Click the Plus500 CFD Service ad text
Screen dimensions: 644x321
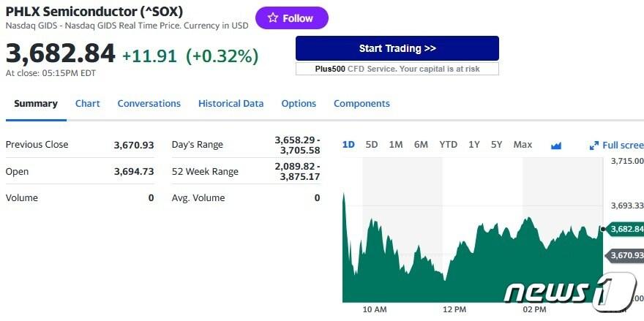click(x=397, y=69)
